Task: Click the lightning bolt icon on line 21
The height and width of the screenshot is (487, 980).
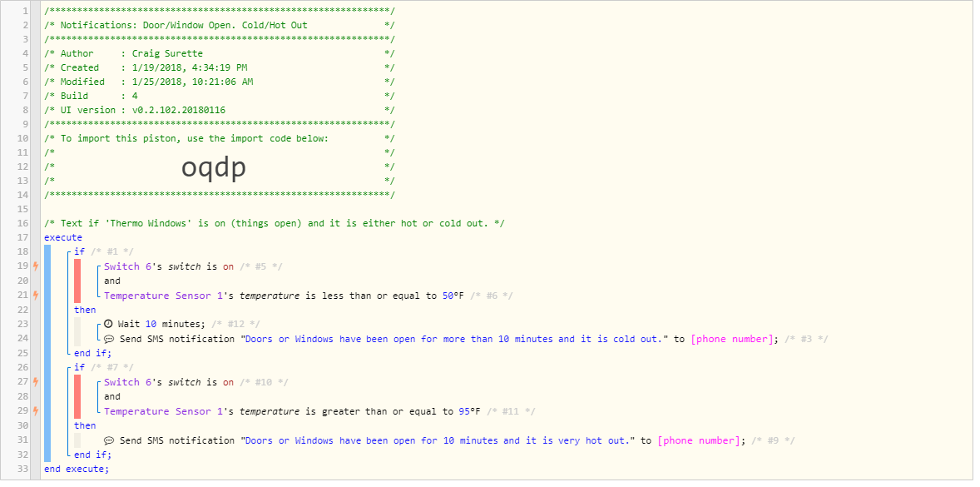Action: pyautogui.click(x=36, y=295)
